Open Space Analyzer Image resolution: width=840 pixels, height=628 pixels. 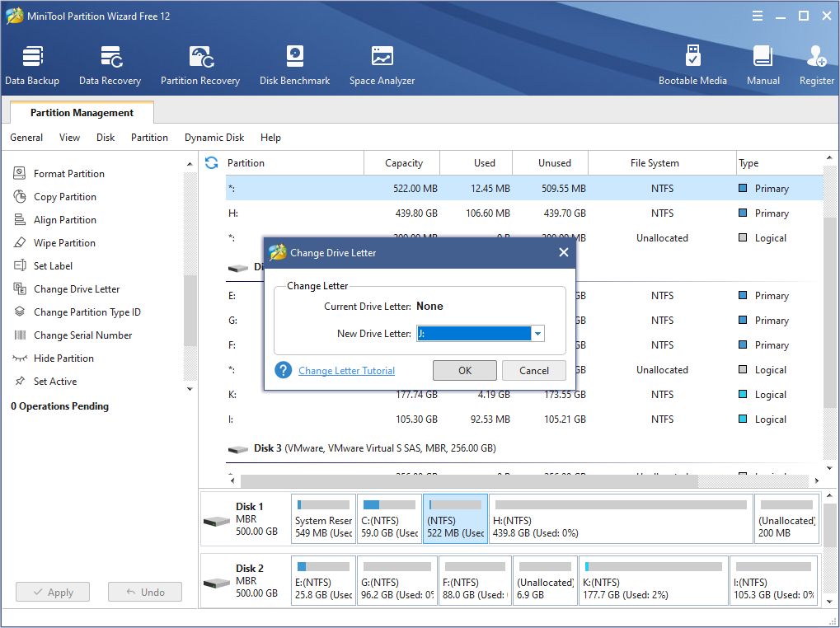pyautogui.click(x=382, y=66)
